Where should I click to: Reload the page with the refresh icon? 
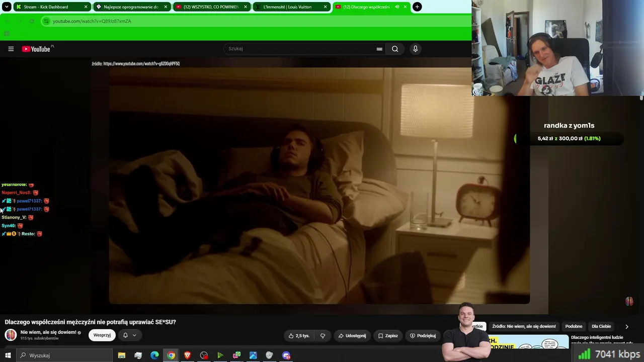[32, 21]
